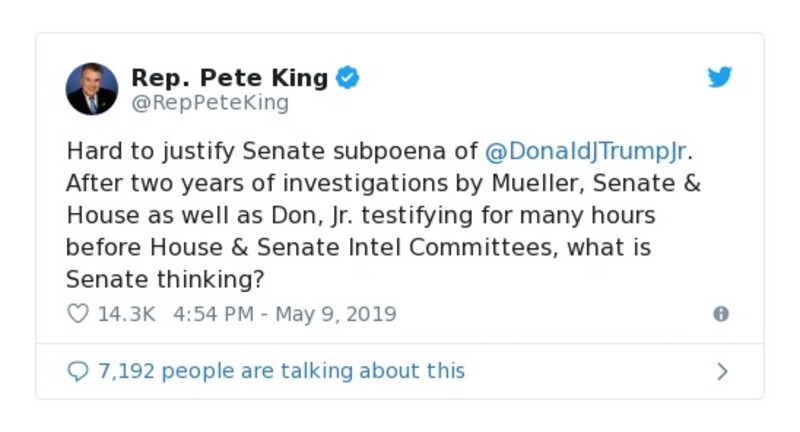This screenshot has height=432, width=800.
Task: Click the 14.3K like count
Action: coord(126,314)
